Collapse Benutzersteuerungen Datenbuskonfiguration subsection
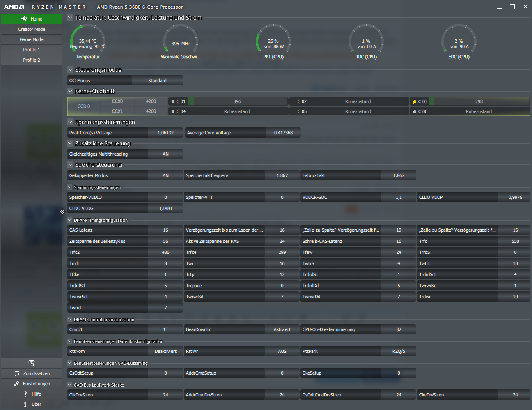 click(x=70, y=341)
